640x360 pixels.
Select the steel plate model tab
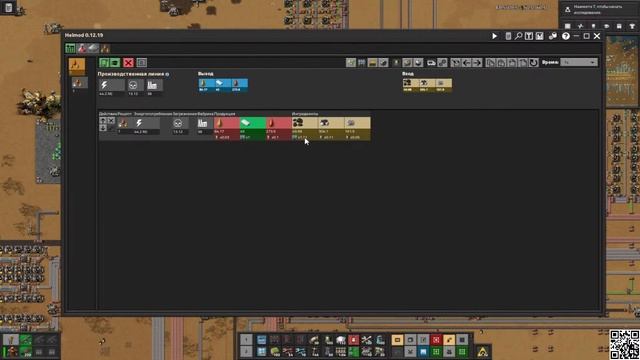(93, 49)
